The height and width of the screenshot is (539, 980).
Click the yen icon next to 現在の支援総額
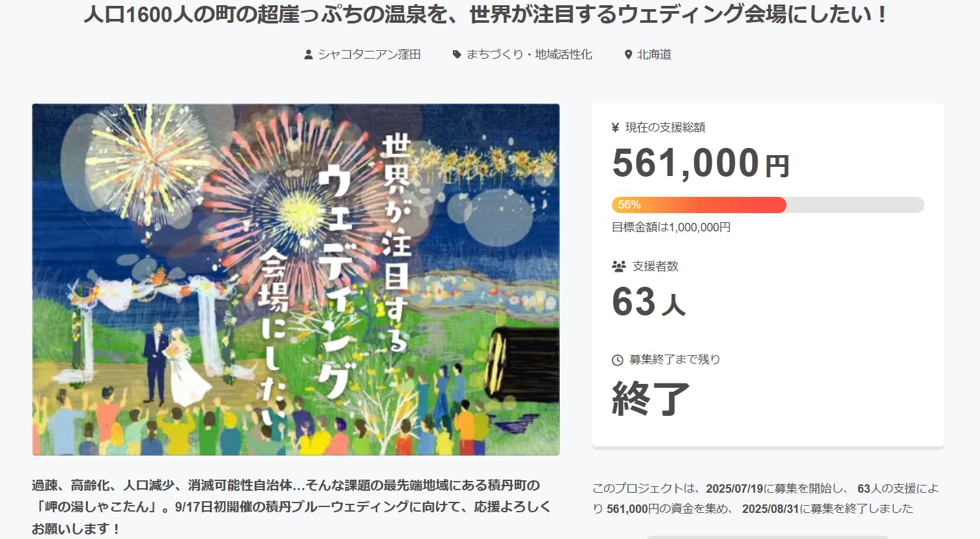point(615,128)
